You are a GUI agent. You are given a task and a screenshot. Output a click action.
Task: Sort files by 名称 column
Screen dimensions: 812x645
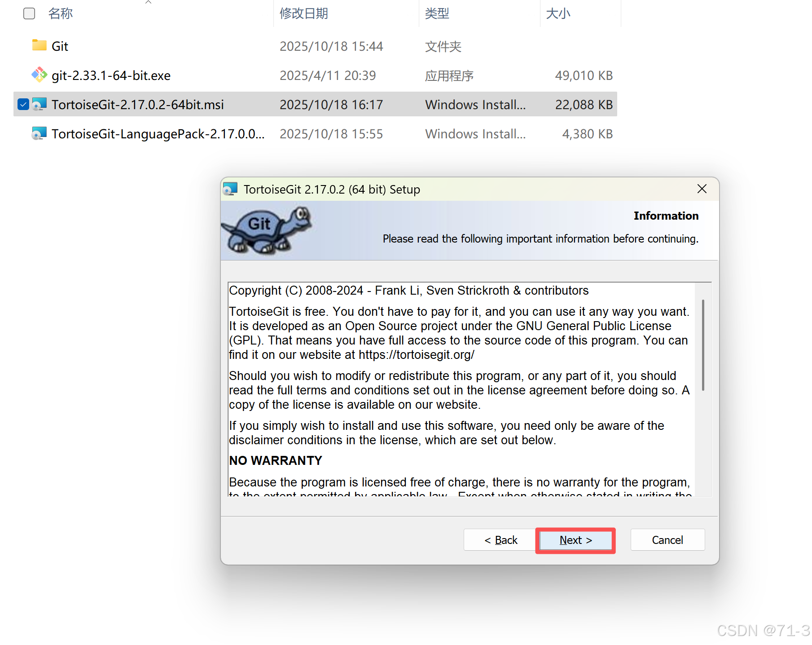tap(61, 13)
